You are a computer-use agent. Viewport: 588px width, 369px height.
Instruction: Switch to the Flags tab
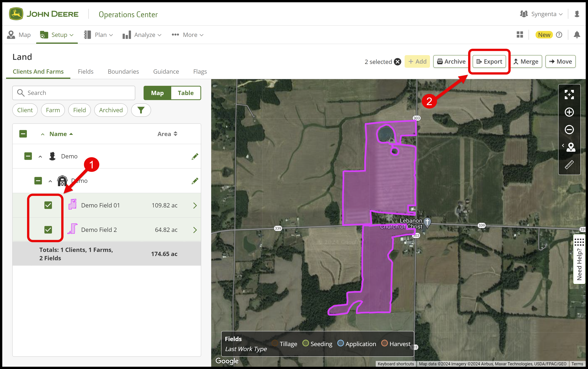pyautogui.click(x=200, y=72)
